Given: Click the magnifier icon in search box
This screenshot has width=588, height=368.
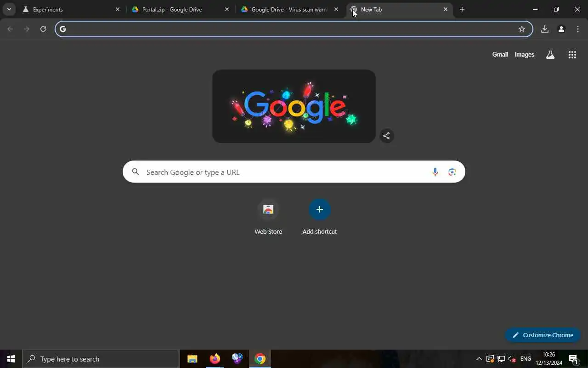Looking at the screenshot, I should point(136,172).
